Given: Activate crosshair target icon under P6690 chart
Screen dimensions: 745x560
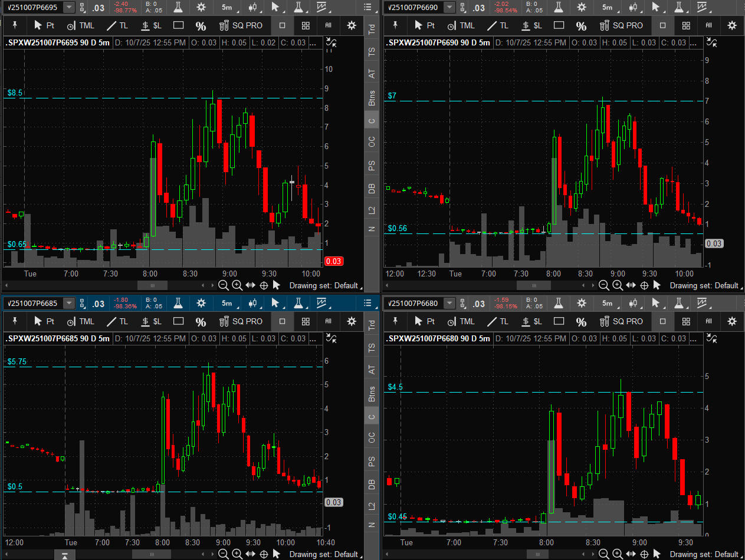Looking at the screenshot, I should pos(645,285).
